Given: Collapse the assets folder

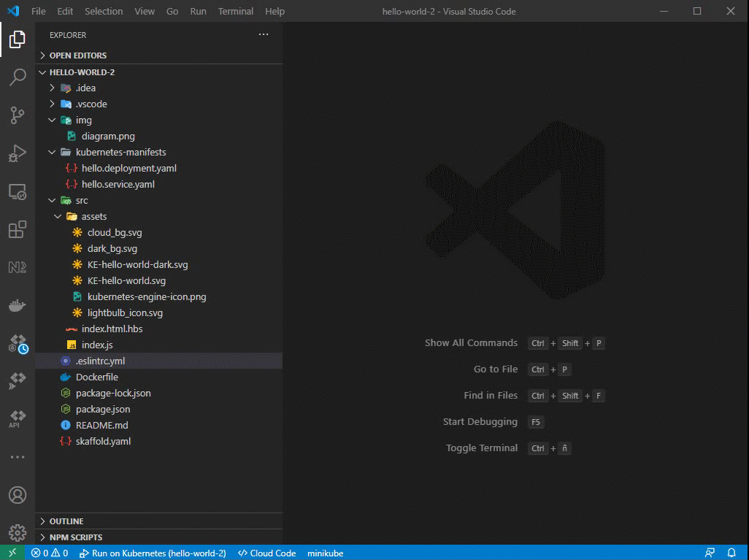Looking at the screenshot, I should pyautogui.click(x=158, y=216).
